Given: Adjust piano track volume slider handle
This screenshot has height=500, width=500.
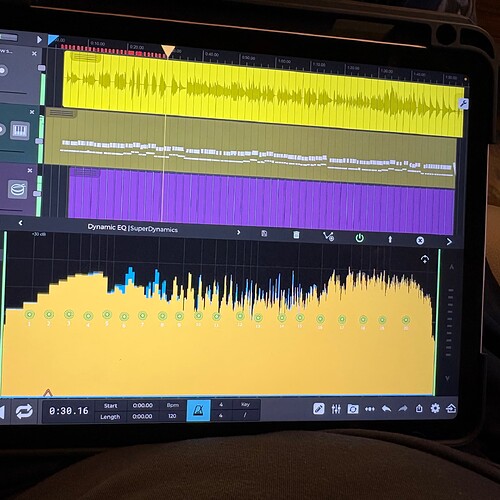Looking at the screenshot, I should click(x=39, y=141).
